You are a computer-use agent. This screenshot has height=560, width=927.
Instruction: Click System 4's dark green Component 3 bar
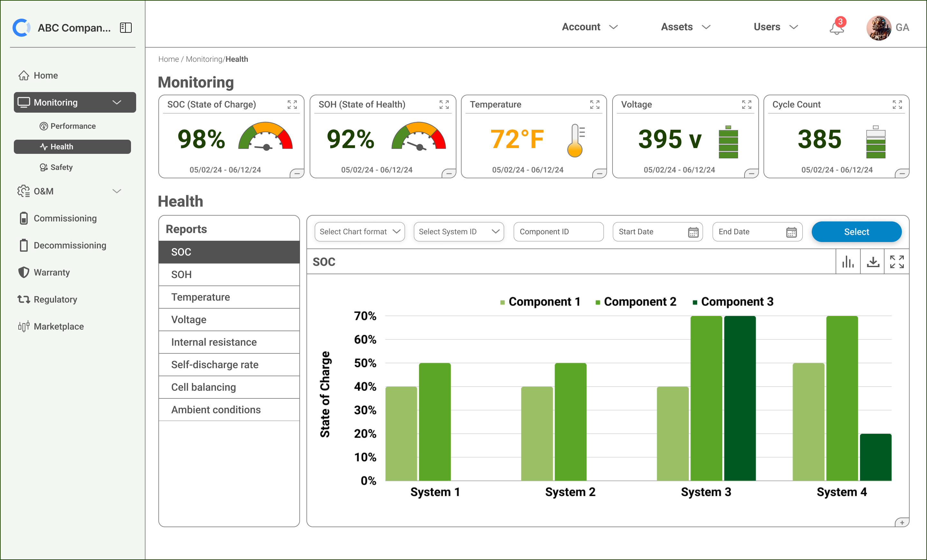coord(876,457)
